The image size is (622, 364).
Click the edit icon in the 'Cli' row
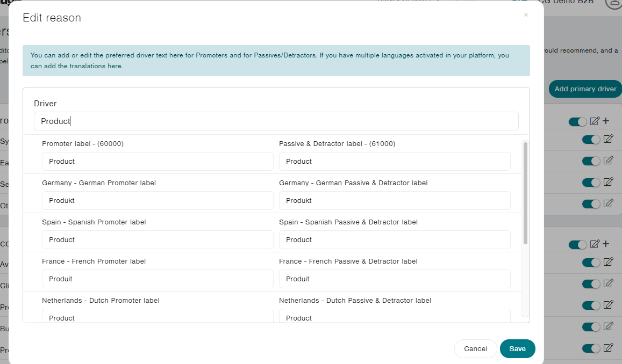[608, 283]
